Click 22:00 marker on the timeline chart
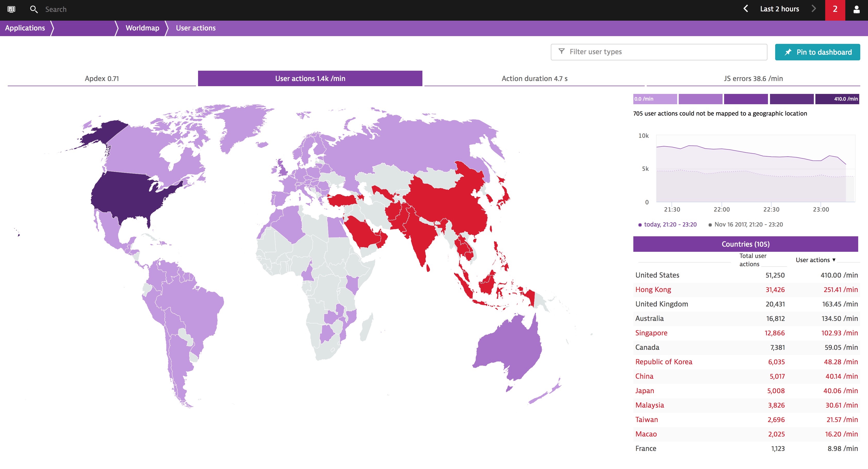868x469 pixels. pos(722,209)
